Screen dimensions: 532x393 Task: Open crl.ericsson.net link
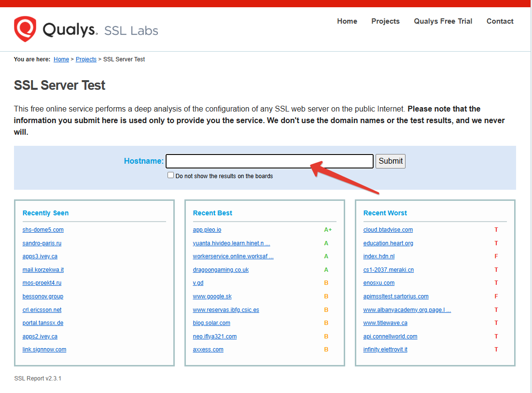point(42,310)
